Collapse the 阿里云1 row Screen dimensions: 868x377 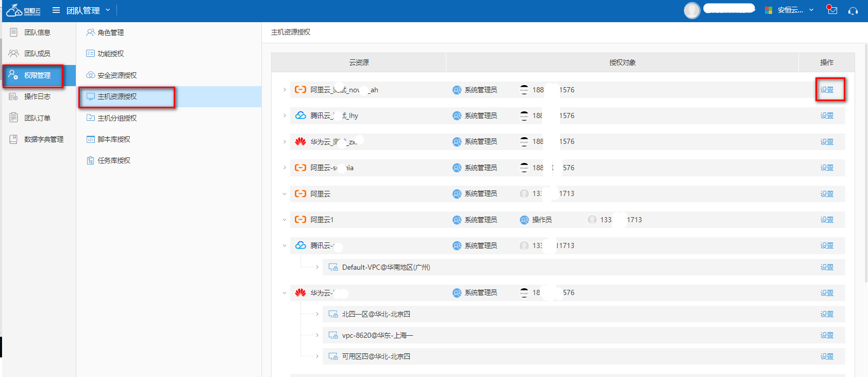click(285, 220)
